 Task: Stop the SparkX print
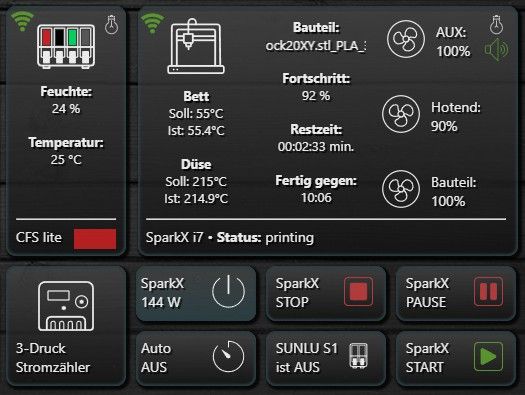pos(326,293)
